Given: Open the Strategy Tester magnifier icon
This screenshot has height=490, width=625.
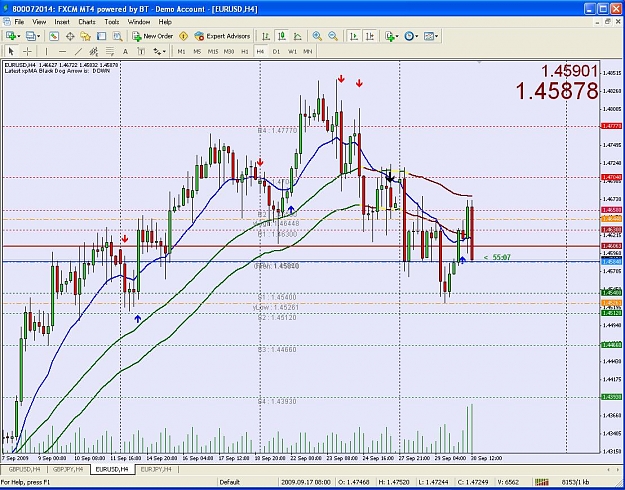Looking at the screenshot, I should point(117,36).
